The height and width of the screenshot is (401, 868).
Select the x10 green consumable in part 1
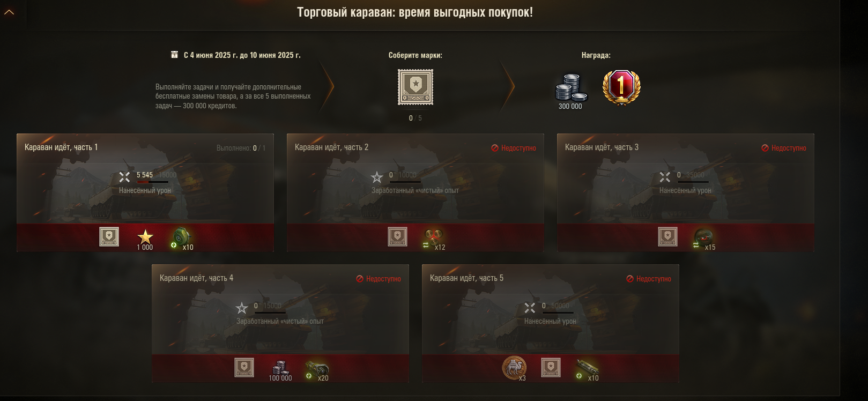click(x=182, y=237)
